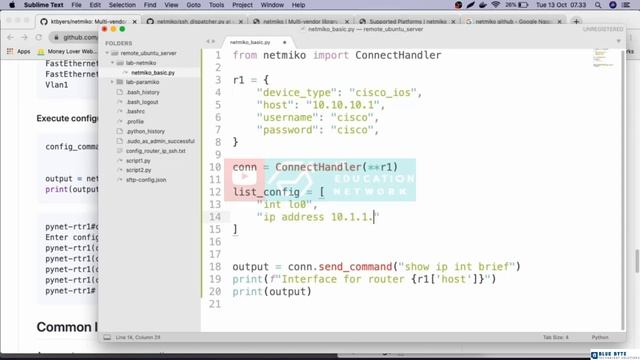Change the Python syntax selector

[x=600, y=338]
